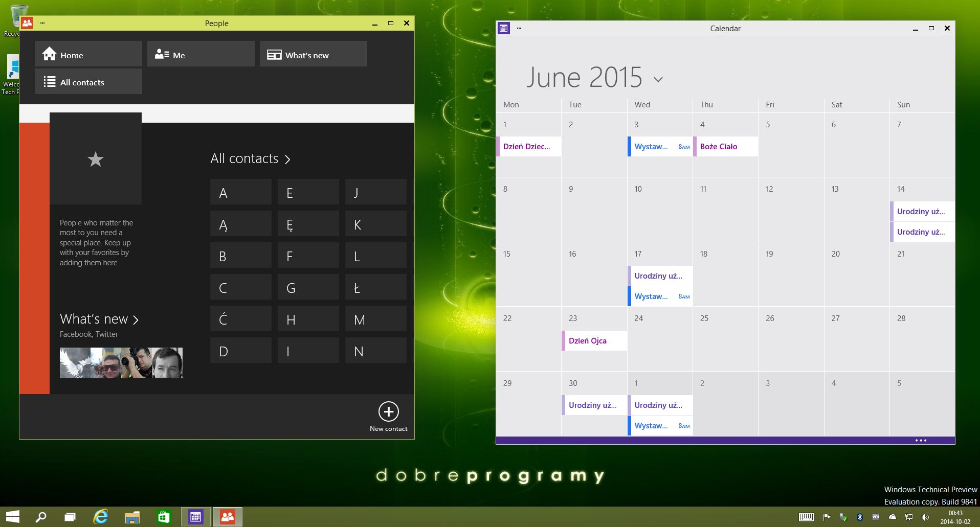This screenshot has width=980, height=527.
Task: Open the Dzień Dziec... event on June 1
Action: 529,146
